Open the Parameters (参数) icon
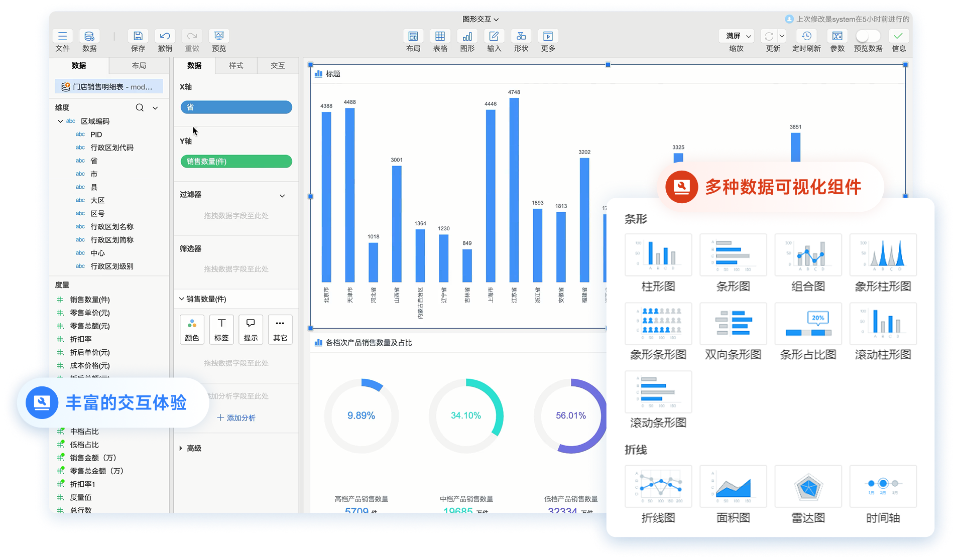 (837, 37)
